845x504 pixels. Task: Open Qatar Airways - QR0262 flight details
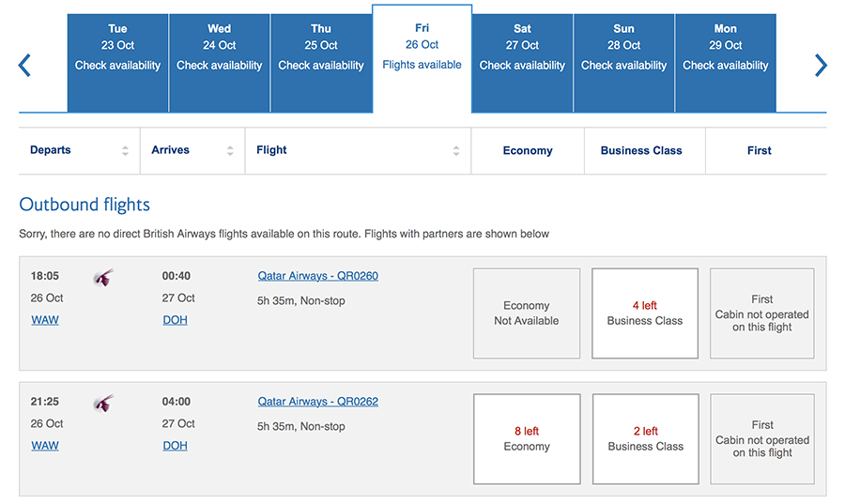click(318, 401)
